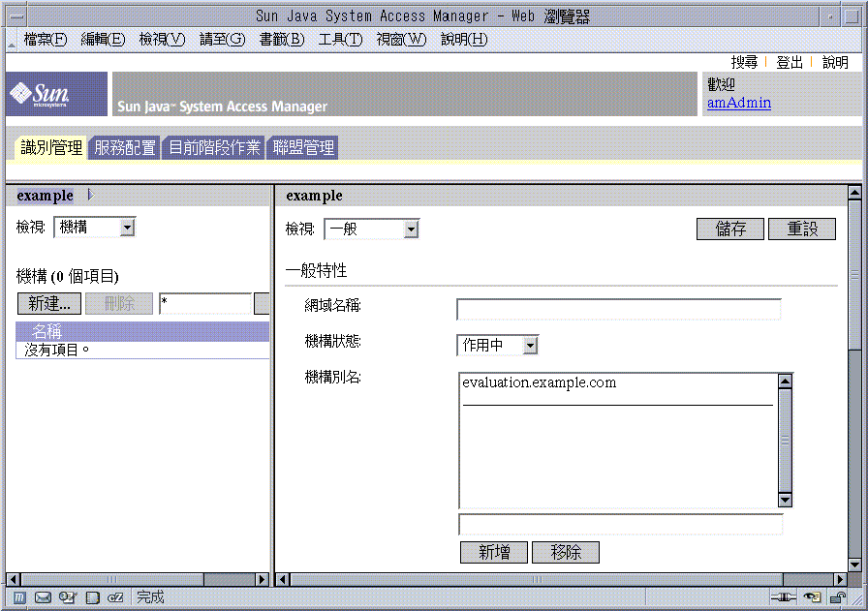Click the 重設 reset button
868x611 pixels.
(x=802, y=229)
